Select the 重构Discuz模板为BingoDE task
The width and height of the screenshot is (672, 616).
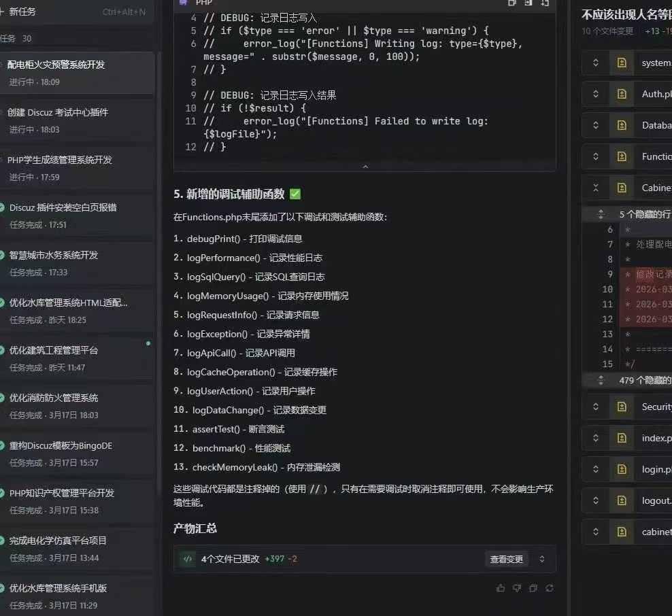pyautogui.click(x=77, y=454)
